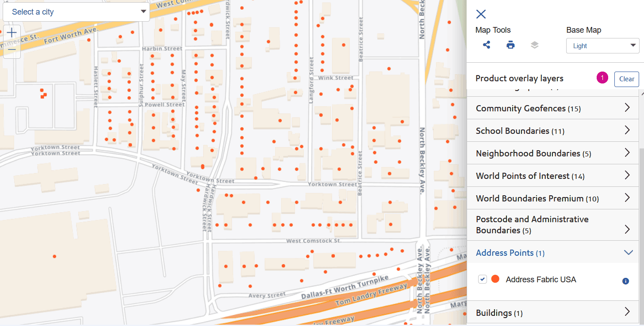
Task: Collapse the Address Points section
Action: pyautogui.click(x=628, y=252)
